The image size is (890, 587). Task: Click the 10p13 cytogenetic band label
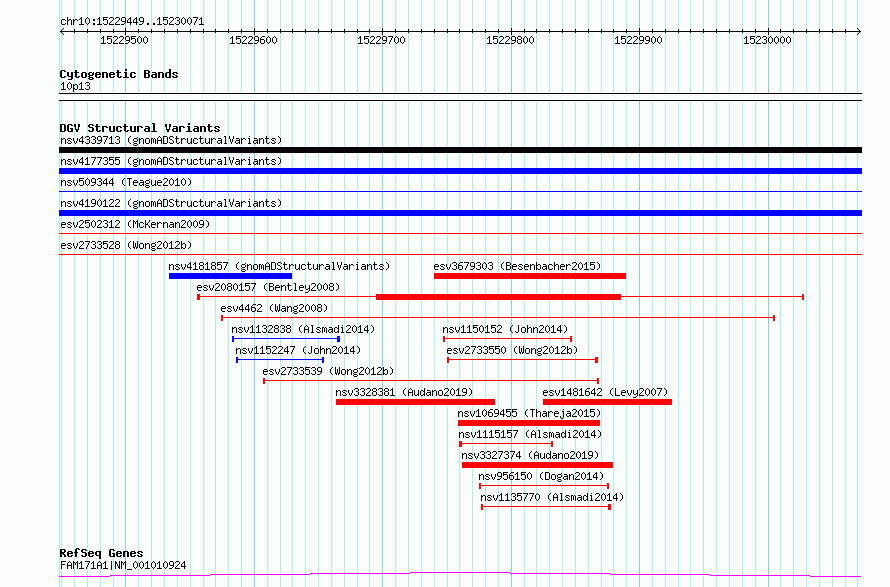[75, 87]
